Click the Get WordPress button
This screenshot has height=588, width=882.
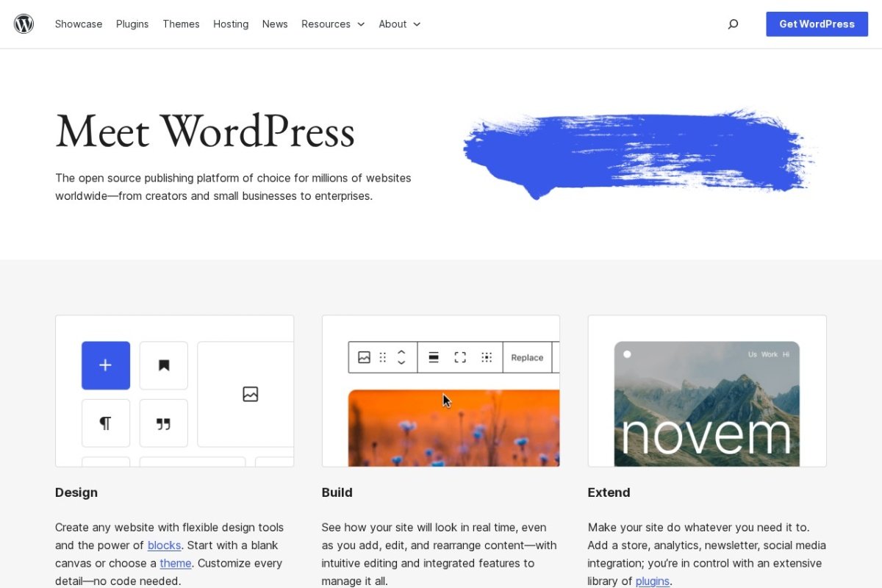click(817, 24)
